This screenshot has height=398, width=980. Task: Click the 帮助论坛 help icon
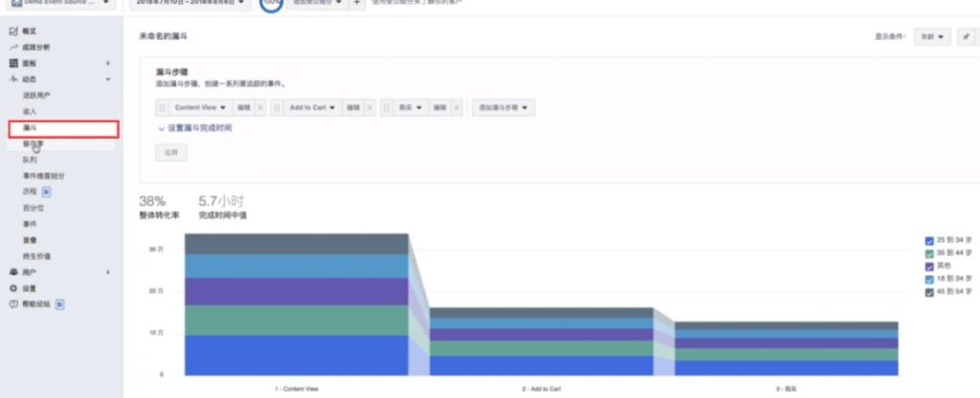click(x=13, y=303)
